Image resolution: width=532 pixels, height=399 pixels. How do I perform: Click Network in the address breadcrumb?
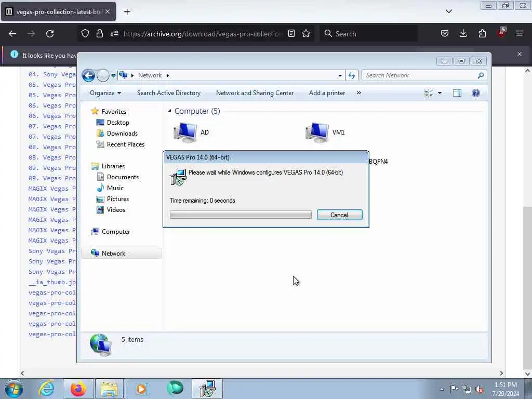[150, 75]
